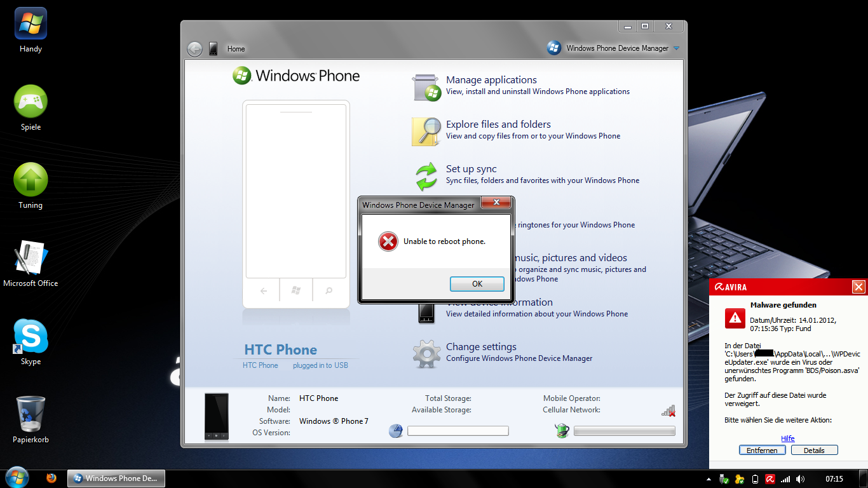Image resolution: width=868 pixels, height=488 pixels.
Task: Click the Avira logo in alert header
Action: pos(731,287)
